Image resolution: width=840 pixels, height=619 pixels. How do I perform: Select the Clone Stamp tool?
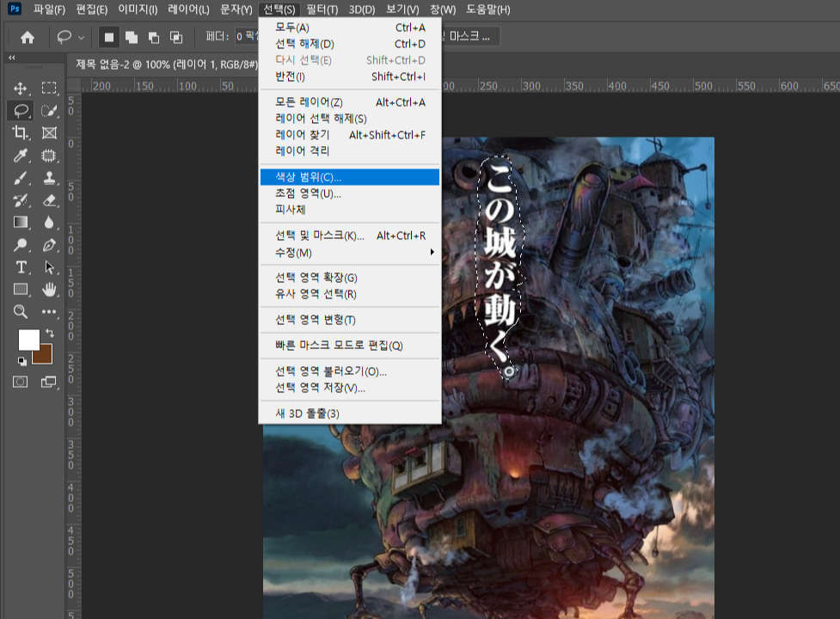pyautogui.click(x=49, y=178)
